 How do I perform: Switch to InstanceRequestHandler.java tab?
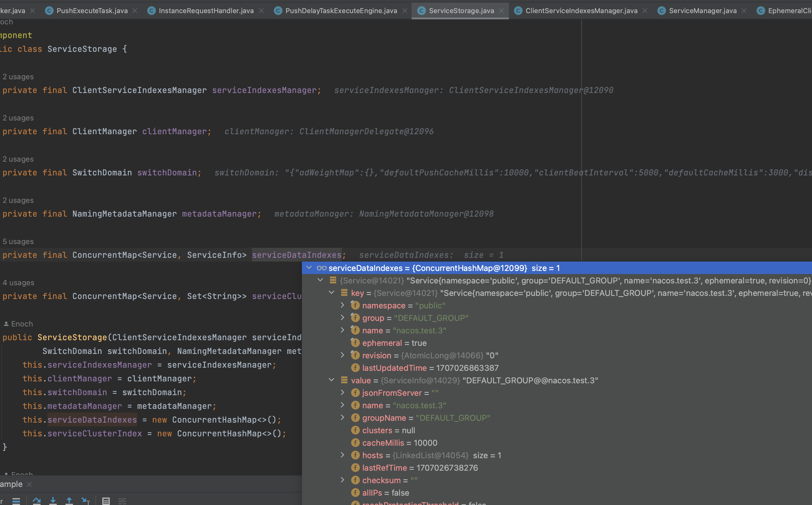206,11
